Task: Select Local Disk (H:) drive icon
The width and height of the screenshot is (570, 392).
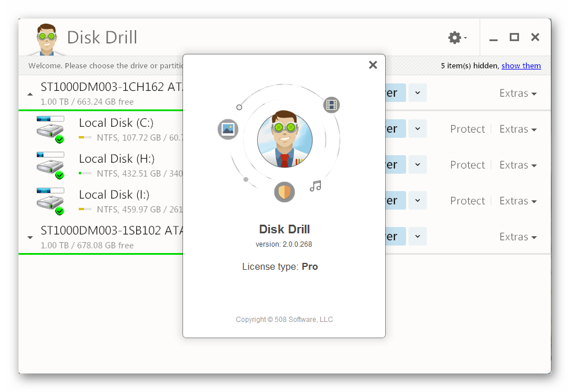Action: [50, 165]
